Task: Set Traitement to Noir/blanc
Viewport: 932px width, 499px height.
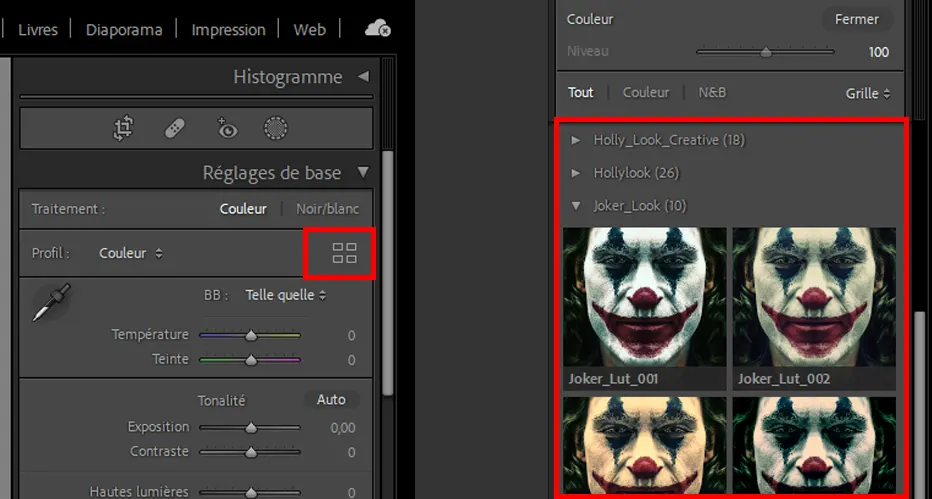Action: (x=328, y=209)
